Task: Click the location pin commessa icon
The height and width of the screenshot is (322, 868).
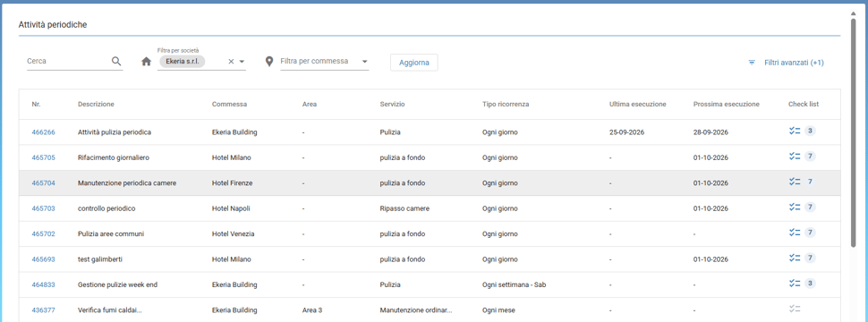Action: (269, 62)
